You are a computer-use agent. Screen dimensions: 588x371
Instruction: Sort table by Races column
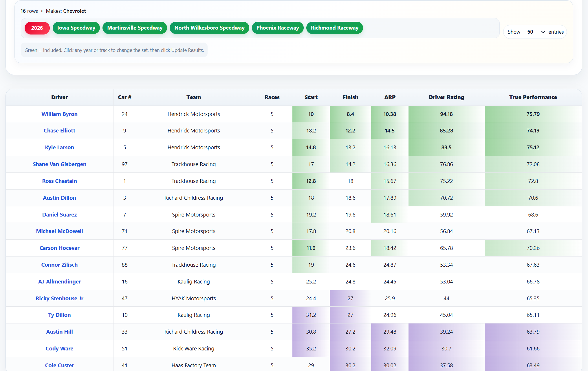[272, 97]
